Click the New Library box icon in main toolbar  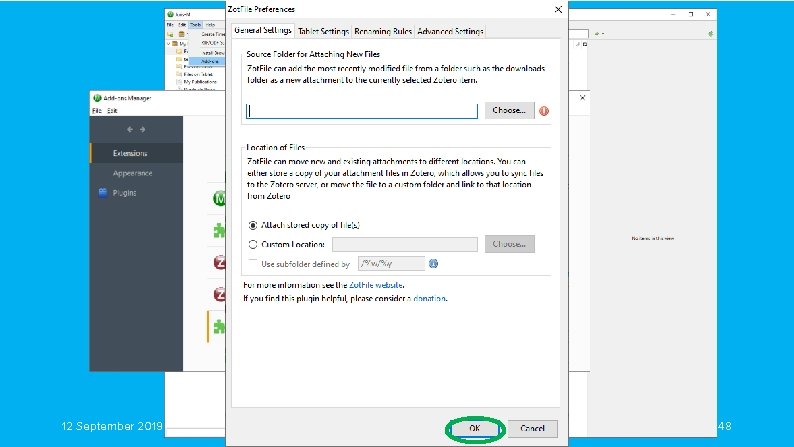coord(181,34)
